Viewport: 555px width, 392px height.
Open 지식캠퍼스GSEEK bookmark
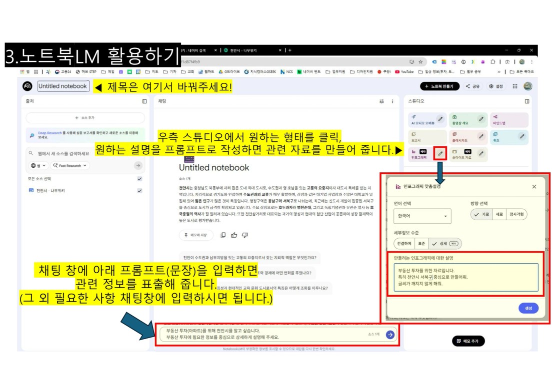(x=260, y=72)
